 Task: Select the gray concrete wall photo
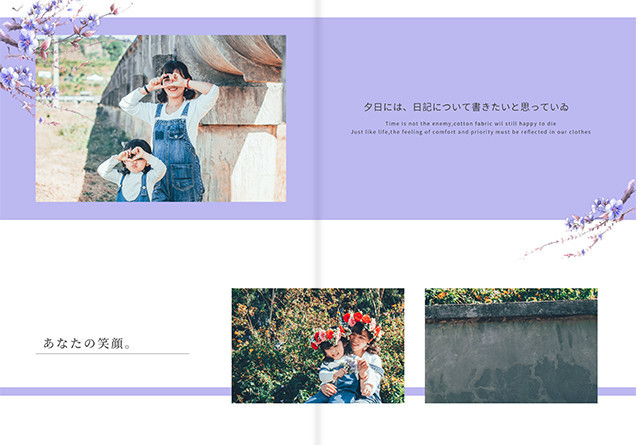pyautogui.click(x=511, y=352)
